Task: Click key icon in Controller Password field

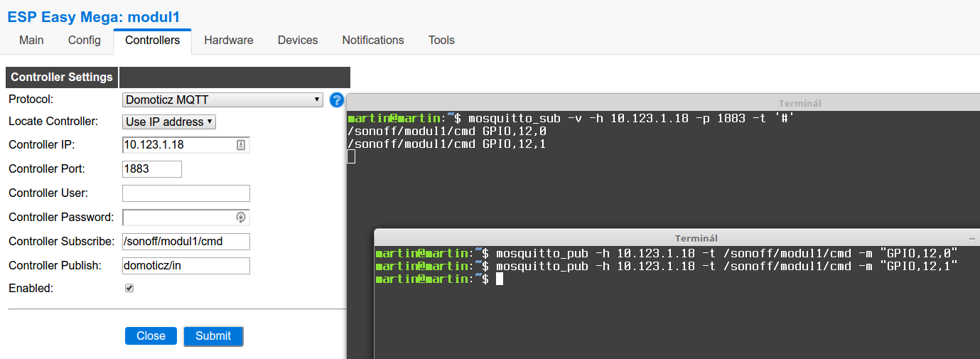Action: [241, 218]
